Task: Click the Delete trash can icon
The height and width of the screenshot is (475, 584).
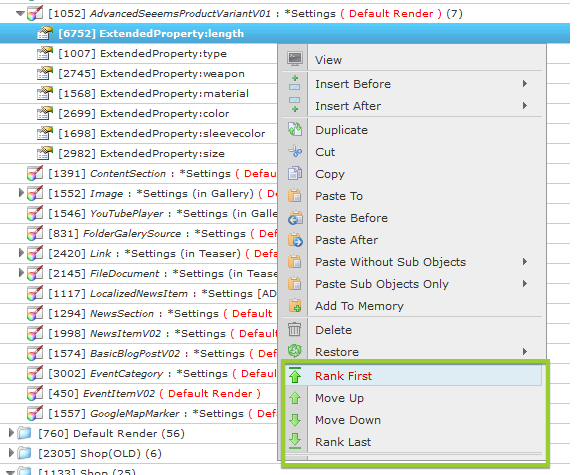Action: 295,330
